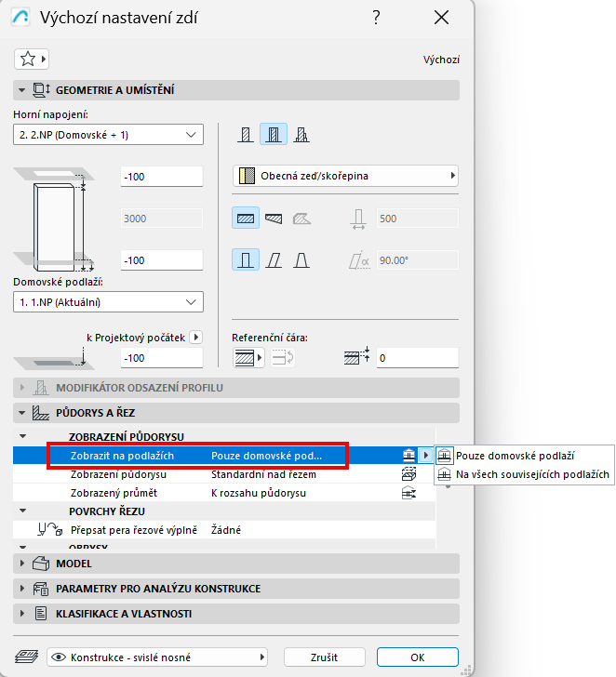Click the project origin elevation field
The width and height of the screenshot is (616, 677).
pyautogui.click(x=162, y=358)
